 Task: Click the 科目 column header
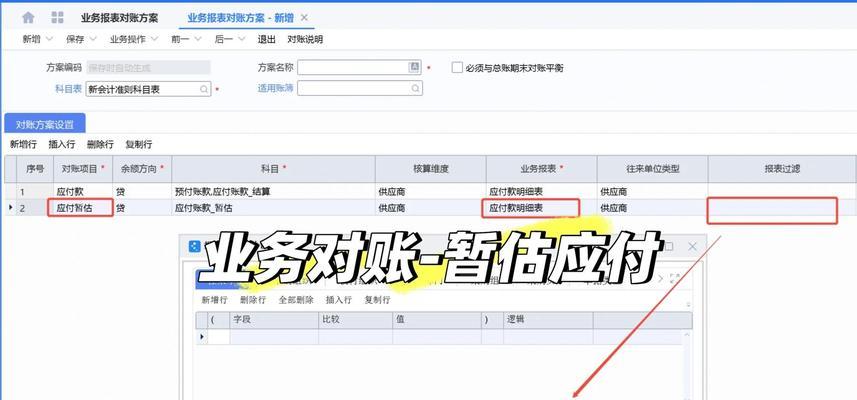click(x=273, y=169)
